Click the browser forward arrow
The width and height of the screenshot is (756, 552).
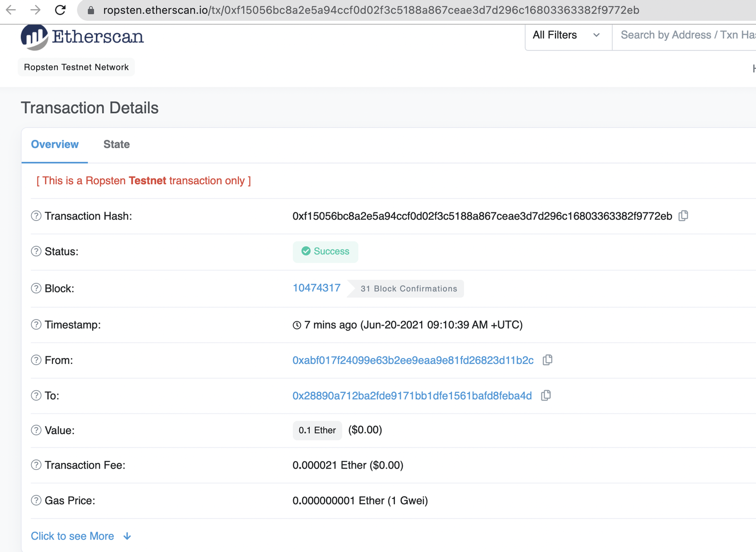click(35, 10)
